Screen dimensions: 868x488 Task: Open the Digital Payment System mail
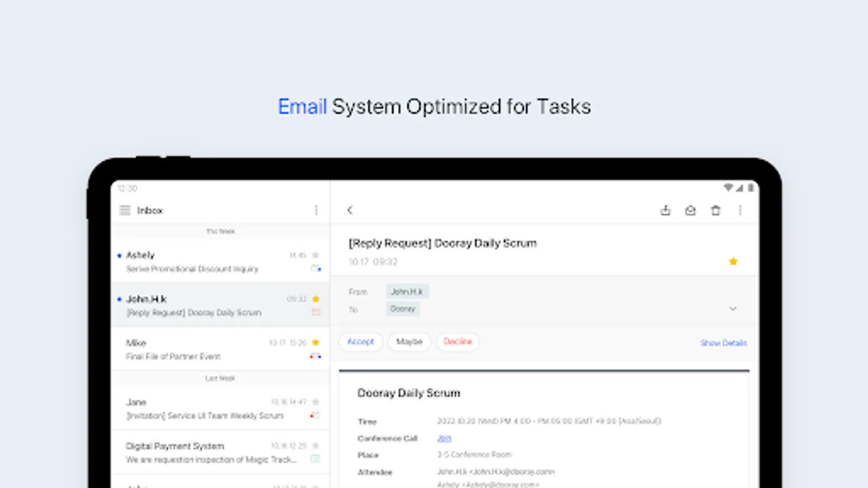coord(220,452)
